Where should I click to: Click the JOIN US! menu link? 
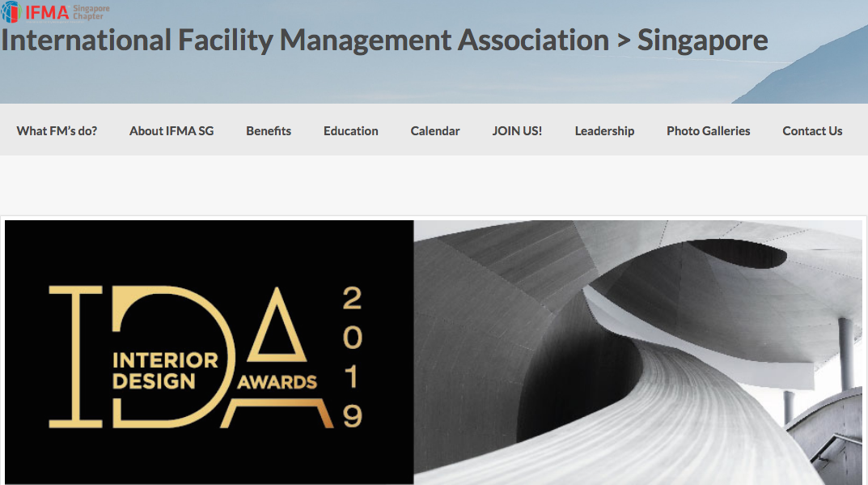coord(517,131)
